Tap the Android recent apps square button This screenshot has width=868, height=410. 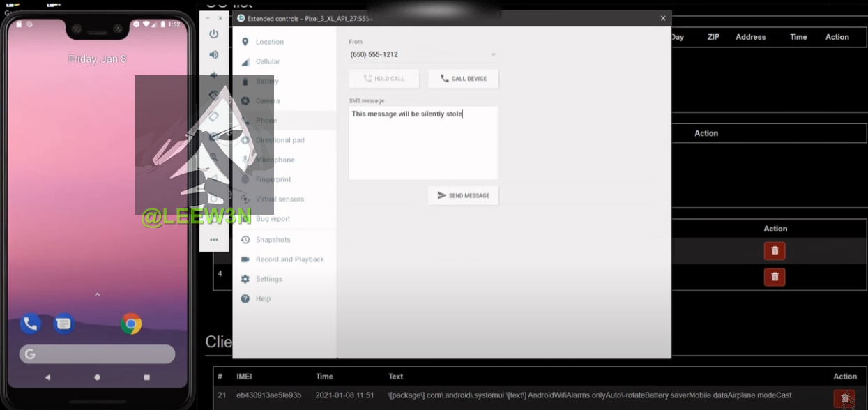[146, 377]
